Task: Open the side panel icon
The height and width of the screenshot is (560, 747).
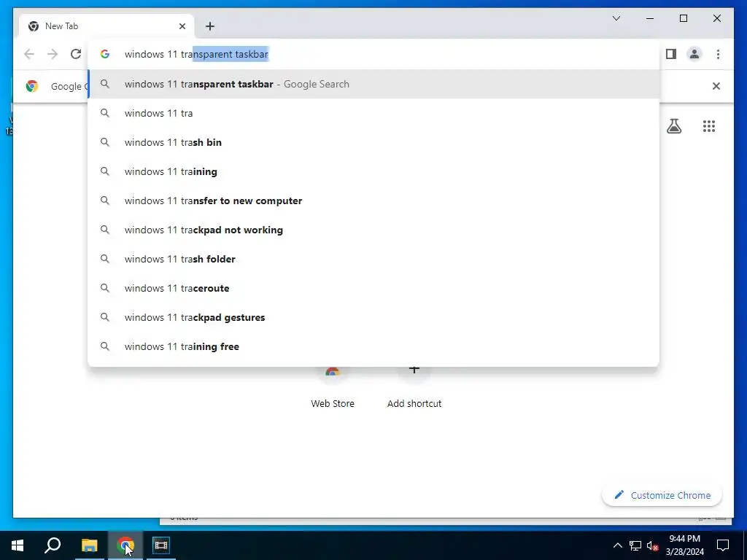Action: (x=671, y=54)
